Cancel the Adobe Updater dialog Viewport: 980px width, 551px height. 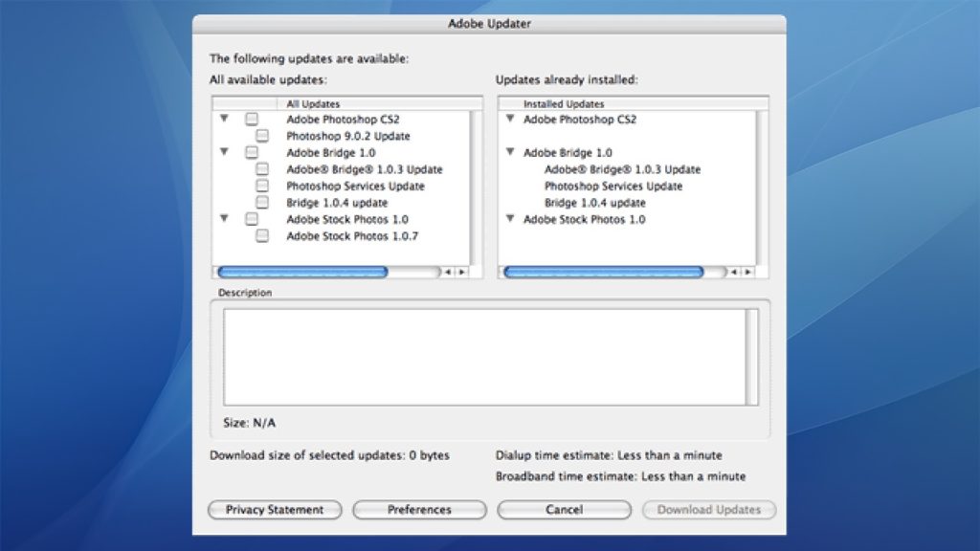click(x=565, y=510)
